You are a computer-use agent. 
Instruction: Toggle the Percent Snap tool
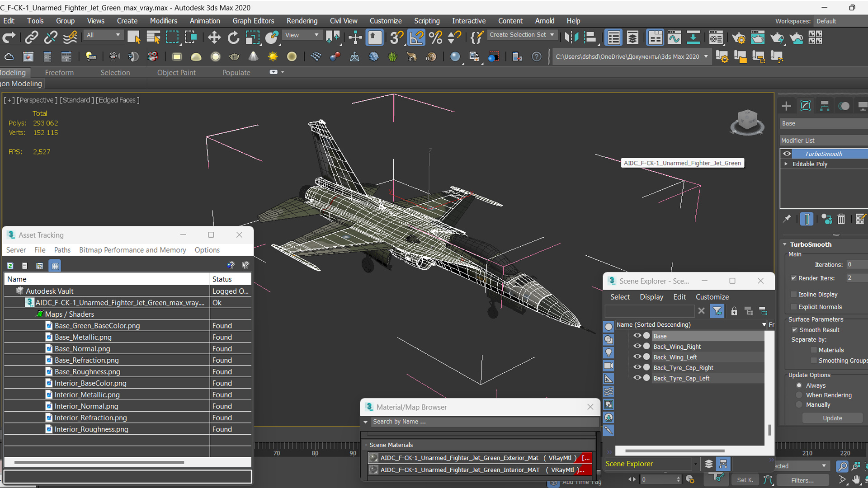[x=436, y=38]
